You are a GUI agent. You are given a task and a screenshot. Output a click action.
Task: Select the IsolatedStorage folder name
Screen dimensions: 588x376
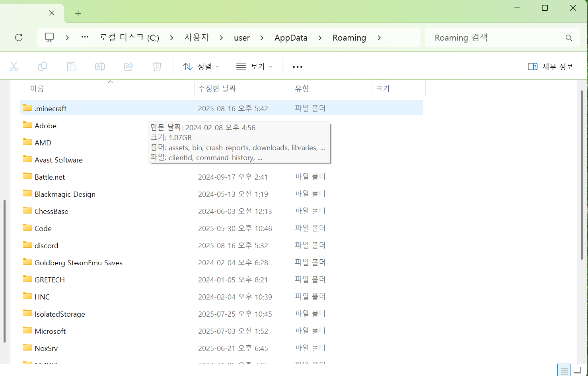pos(60,314)
